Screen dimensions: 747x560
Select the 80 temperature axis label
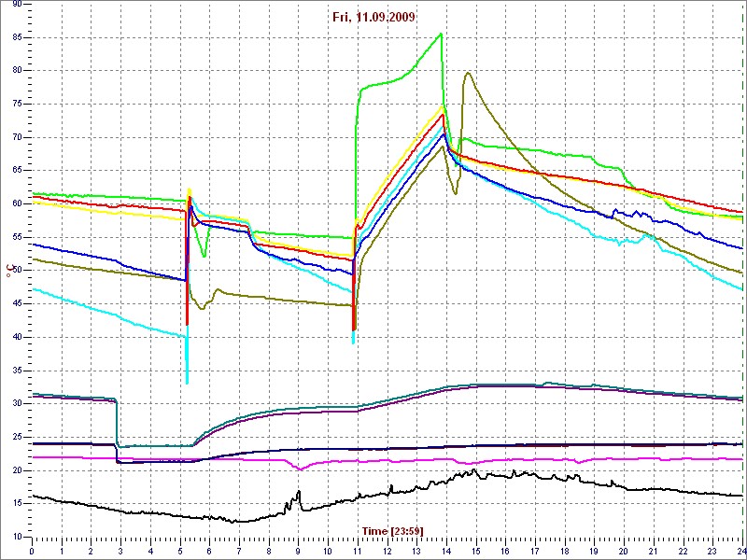(x=17, y=71)
